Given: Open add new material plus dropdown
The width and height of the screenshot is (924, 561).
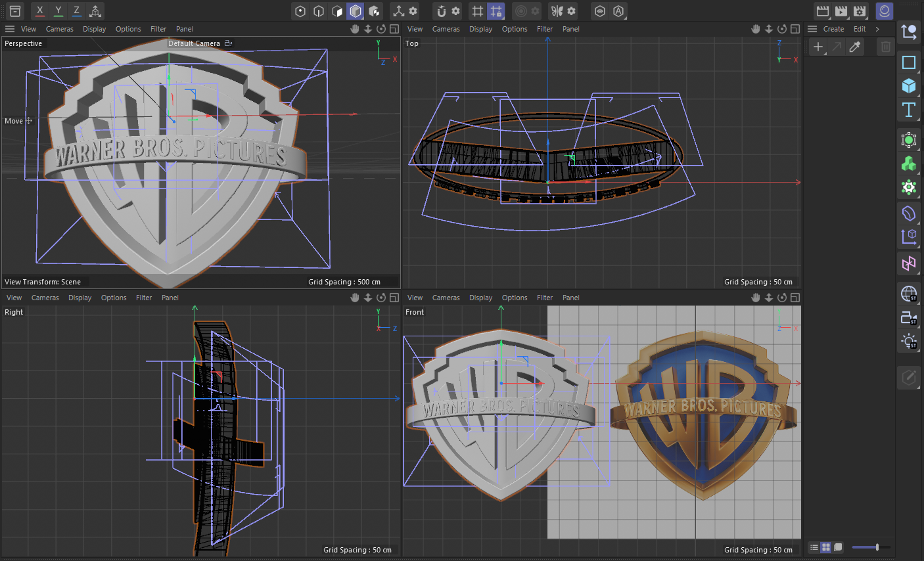Looking at the screenshot, I should coord(818,47).
